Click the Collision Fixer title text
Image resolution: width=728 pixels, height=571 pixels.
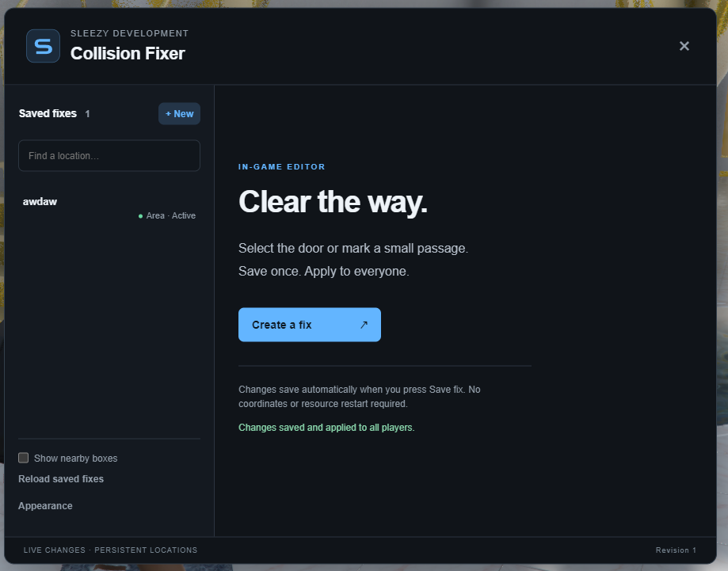coord(128,53)
